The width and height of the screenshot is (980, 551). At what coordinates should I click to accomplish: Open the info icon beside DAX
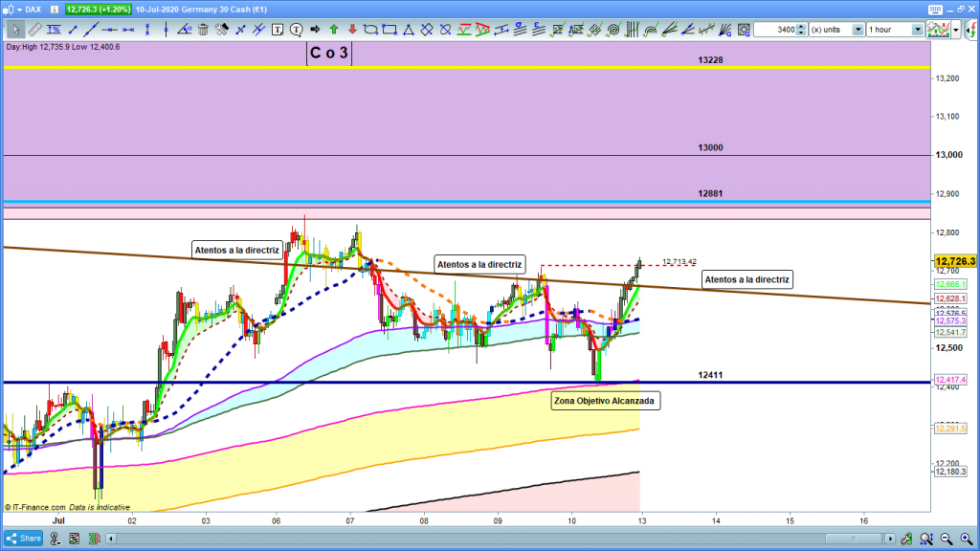point(54,8)
